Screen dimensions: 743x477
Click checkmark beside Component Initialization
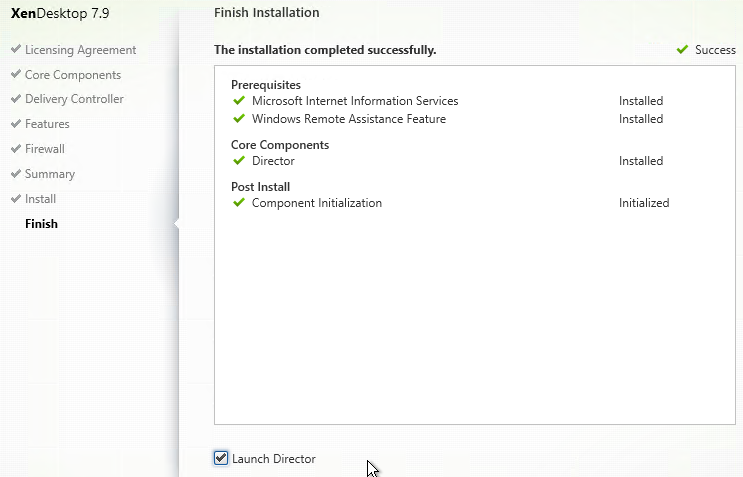[x=239, y=203]
